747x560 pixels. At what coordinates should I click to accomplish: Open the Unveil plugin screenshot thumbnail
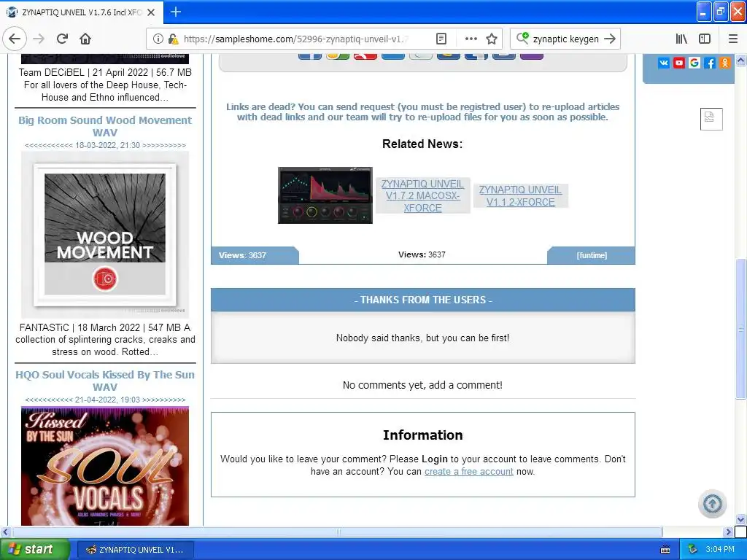pyautogui.click(x=325, y=195)
